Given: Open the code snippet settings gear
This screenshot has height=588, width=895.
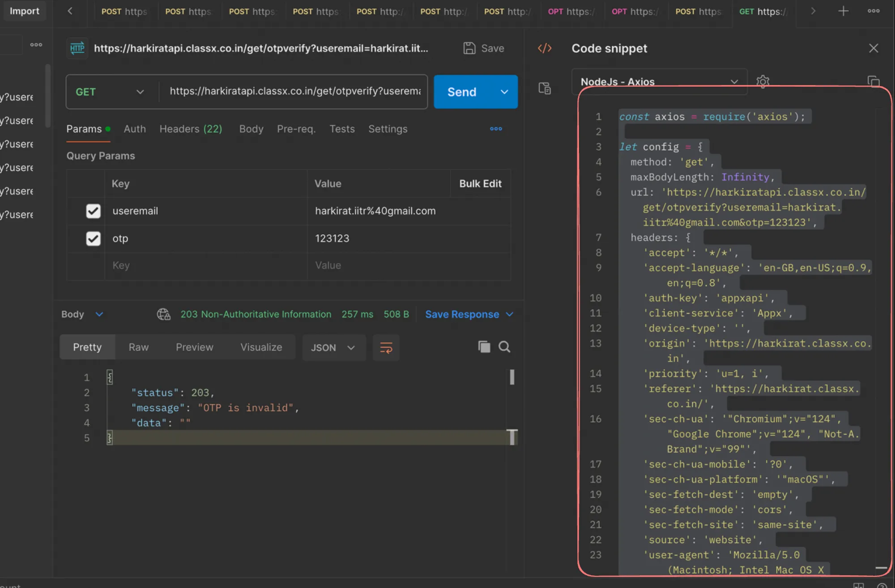Looking at the screenshot, I should point(763,81).
